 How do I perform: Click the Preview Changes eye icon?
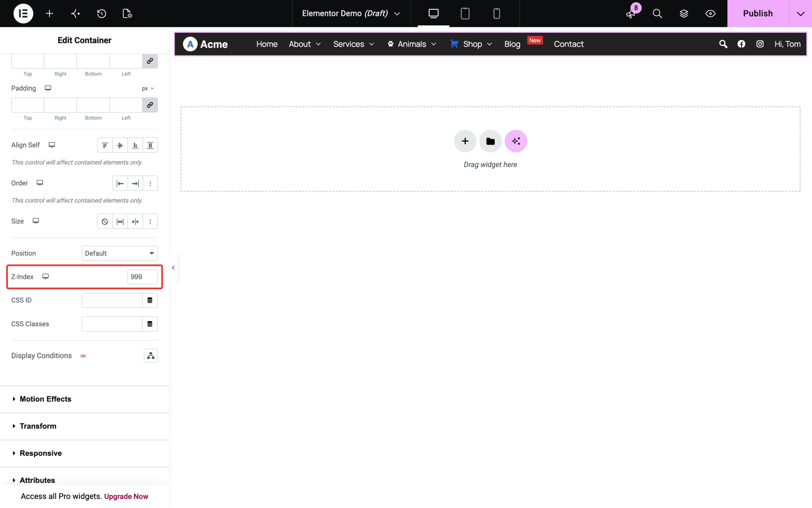(x=710, y=13)
